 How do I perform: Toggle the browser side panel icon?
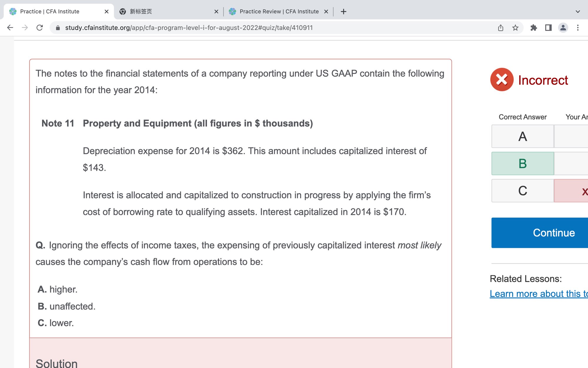548,28
